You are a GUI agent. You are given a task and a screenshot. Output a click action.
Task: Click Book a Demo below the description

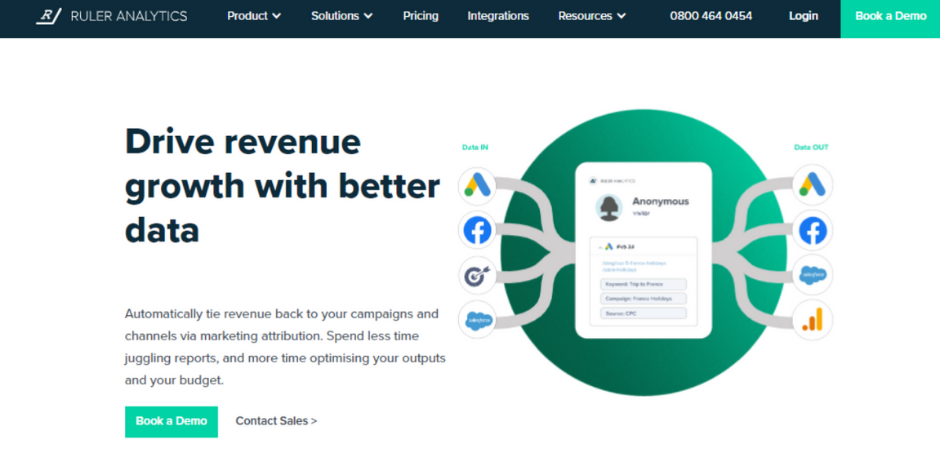click(x=171, y=421)
